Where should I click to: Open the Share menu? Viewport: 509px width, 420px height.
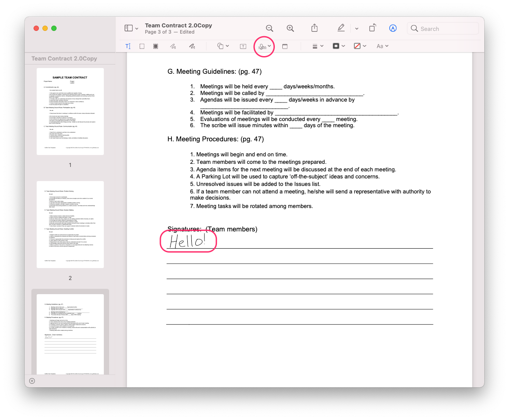(314, 28)
